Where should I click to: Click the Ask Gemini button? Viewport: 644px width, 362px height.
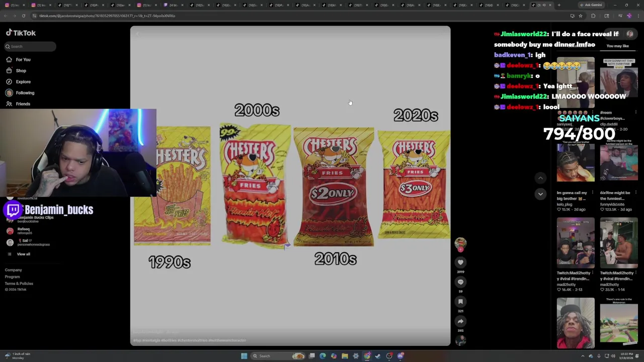click(590, 5)
